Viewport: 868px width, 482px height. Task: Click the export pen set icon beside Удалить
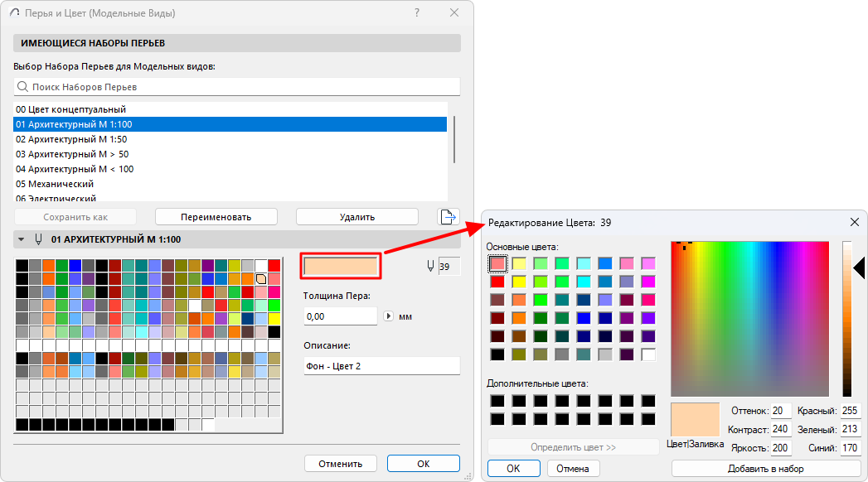pos(448,215)
